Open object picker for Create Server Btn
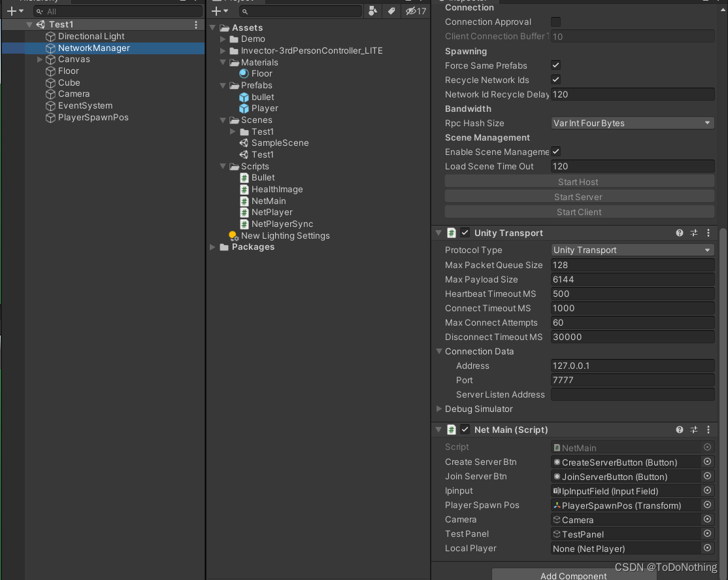The height and width of the screenshot is (580, 728). click(707, 462)
